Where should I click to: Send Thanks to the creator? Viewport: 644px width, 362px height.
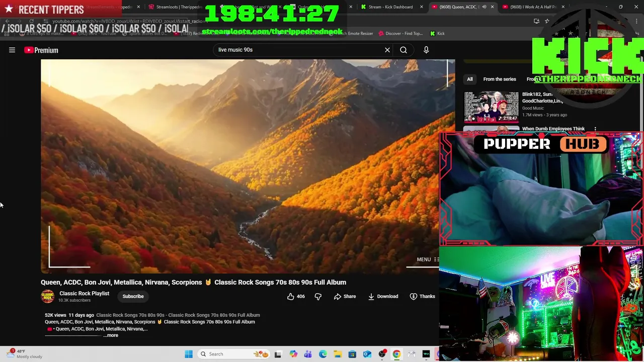point(422,296)
